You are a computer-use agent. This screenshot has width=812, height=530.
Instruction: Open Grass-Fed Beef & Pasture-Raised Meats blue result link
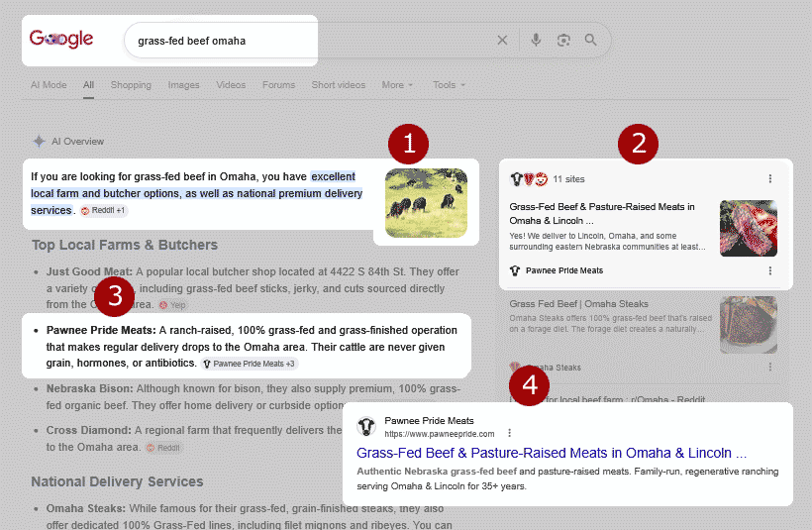(552, 453)
